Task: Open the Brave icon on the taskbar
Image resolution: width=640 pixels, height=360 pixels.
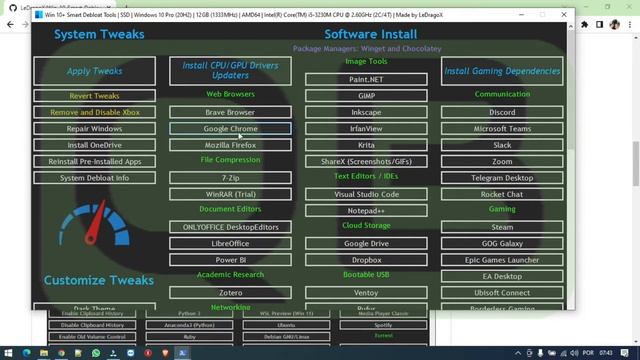Action: 165,353
